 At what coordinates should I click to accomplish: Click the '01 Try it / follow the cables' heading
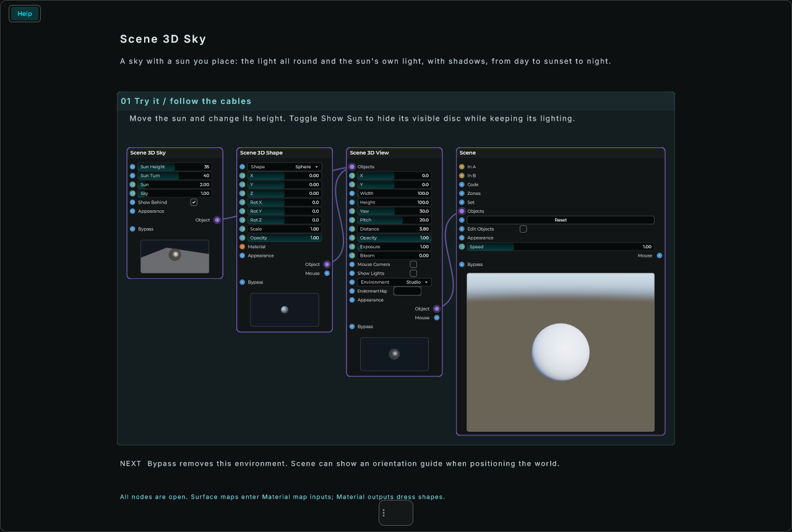[x=186, y=101]
